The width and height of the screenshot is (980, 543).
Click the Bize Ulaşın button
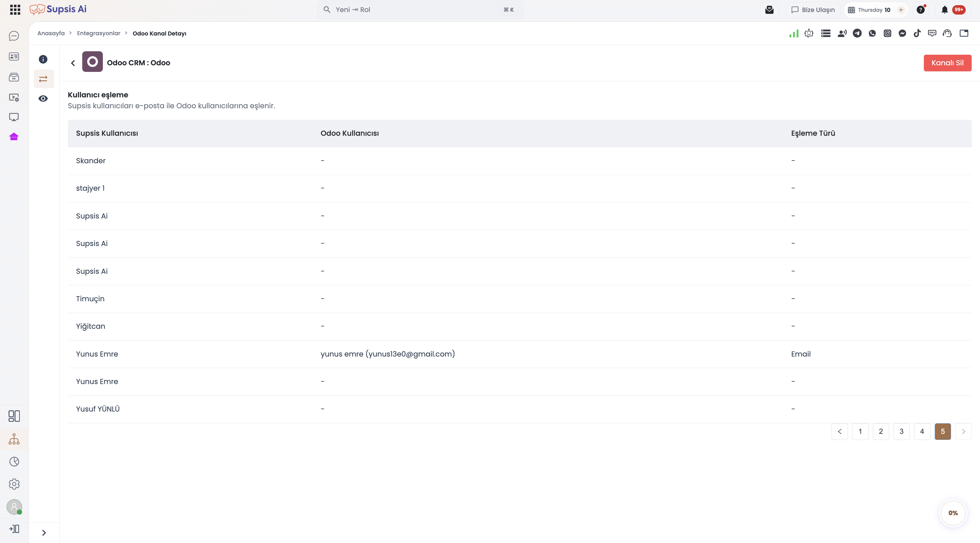[x=813, y=10]
